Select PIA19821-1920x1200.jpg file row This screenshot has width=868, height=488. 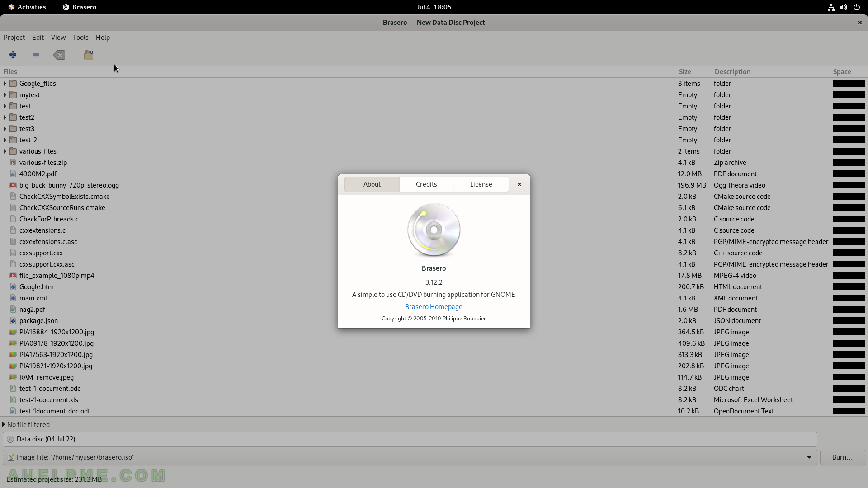[x=434, y=366]
